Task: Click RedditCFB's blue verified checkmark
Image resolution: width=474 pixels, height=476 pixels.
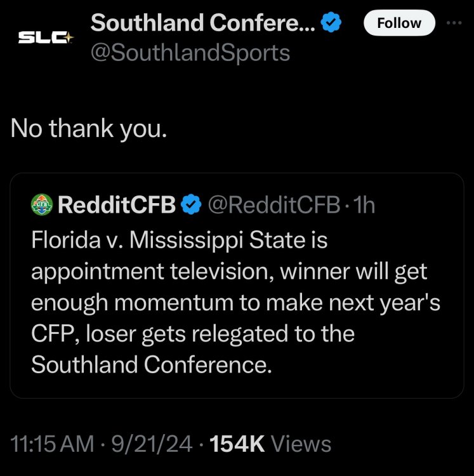Action: pyautogui.click(x=189, y=204)
